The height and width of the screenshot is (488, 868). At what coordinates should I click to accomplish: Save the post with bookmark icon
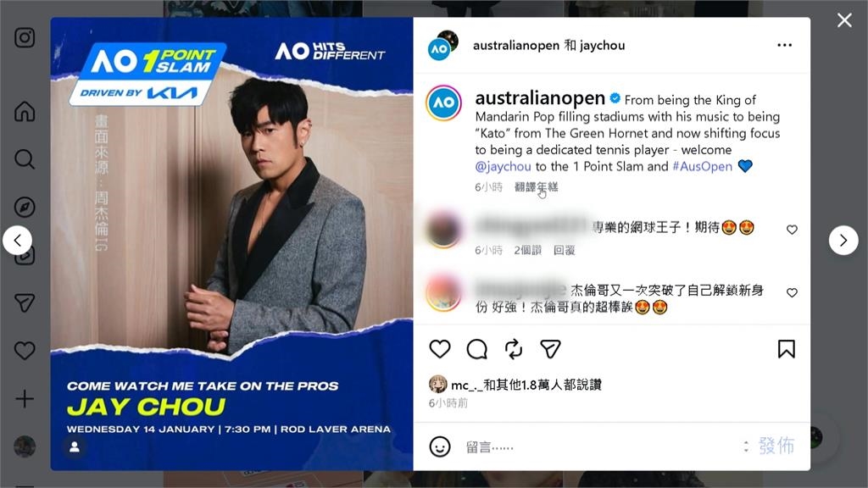click(786, 349)
